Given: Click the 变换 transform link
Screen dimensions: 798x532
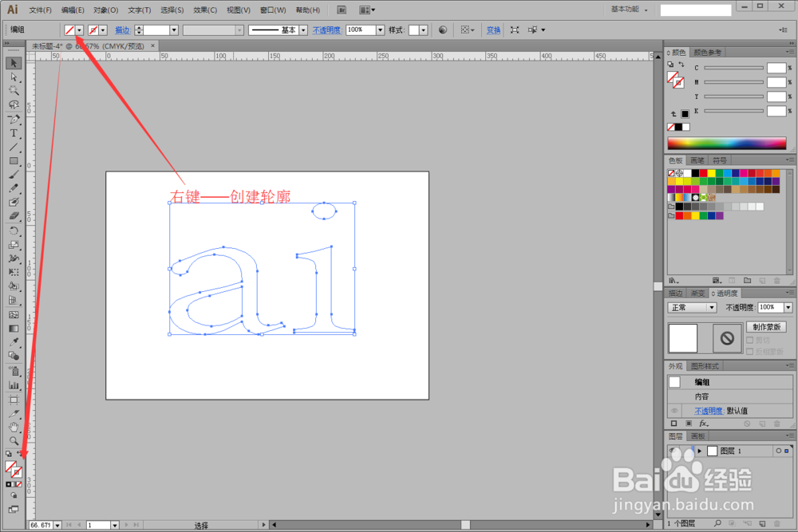Looking at the screenshot, I should (493, 30).
